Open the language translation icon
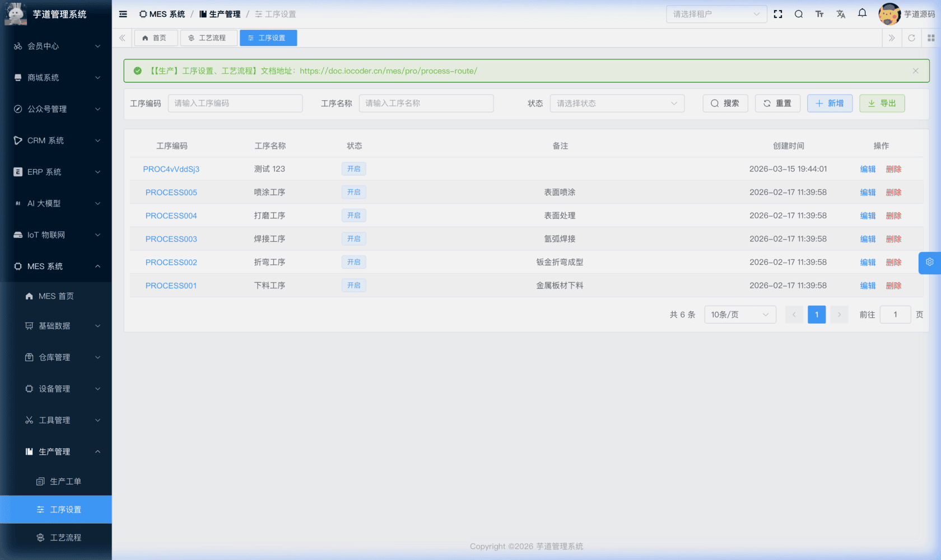 tap(841, 14)
